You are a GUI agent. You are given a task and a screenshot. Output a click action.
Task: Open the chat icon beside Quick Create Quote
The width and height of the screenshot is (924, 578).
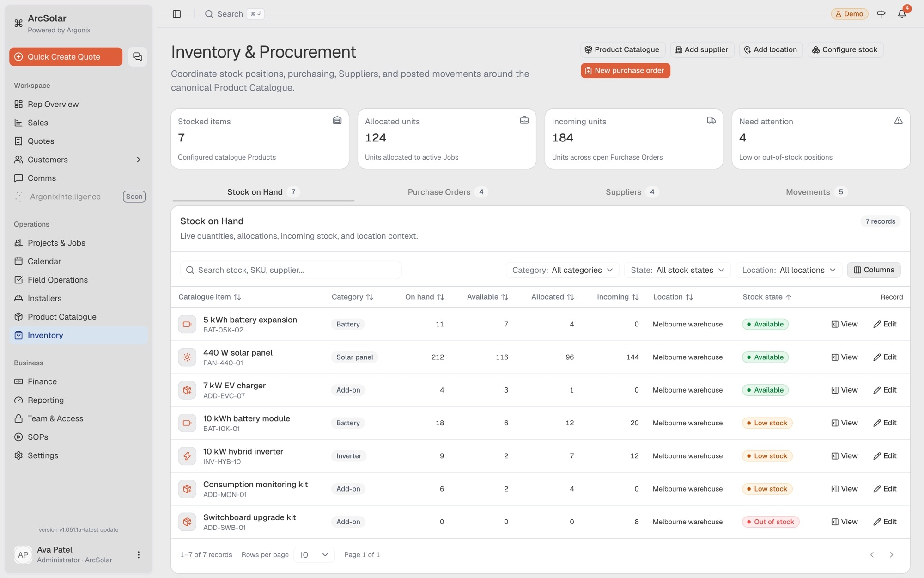[137, 56]
